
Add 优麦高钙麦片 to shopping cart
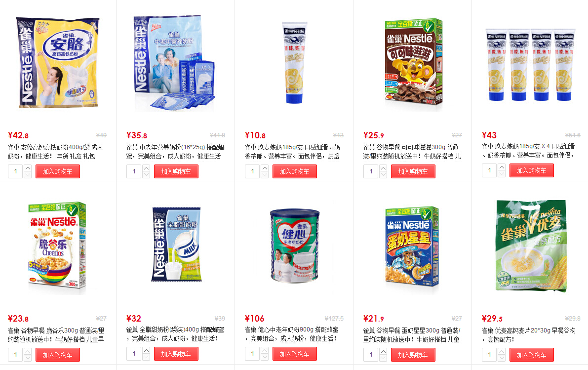point(532,355)
